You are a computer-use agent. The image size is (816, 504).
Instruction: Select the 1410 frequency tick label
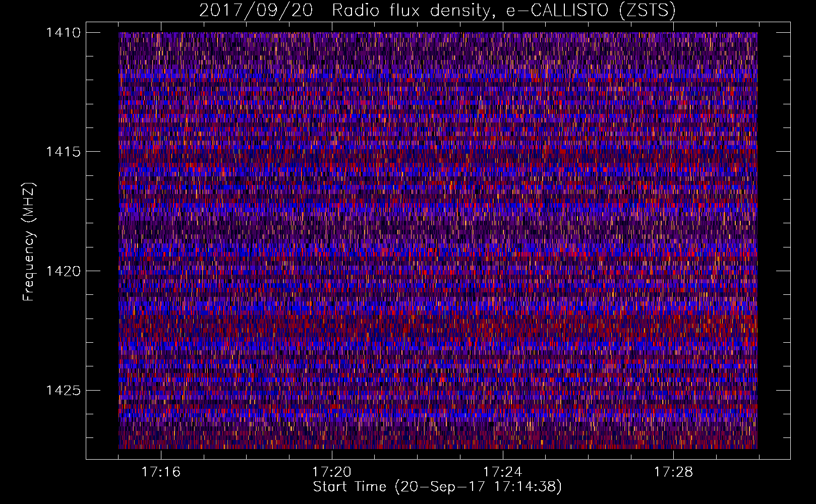coord(63,33)
